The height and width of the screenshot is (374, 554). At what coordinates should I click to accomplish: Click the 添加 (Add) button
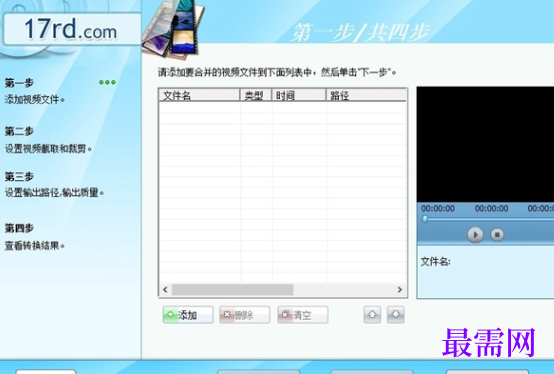coord(188,314)
